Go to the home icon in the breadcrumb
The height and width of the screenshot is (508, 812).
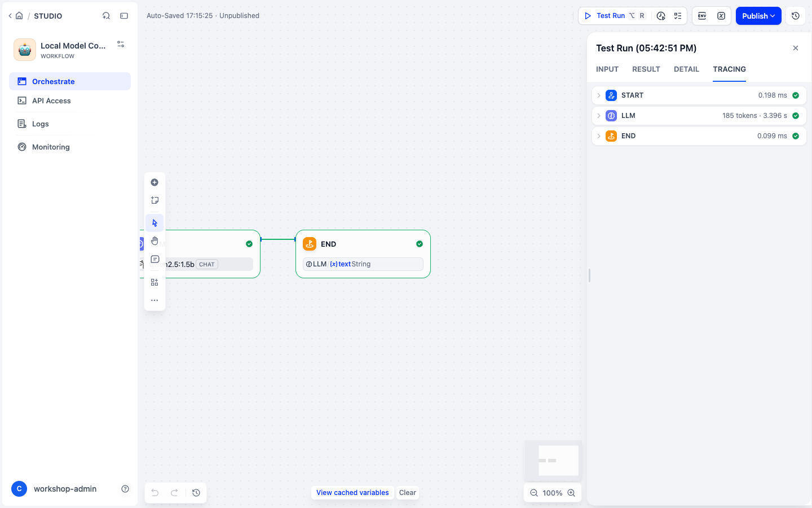click(x=19, y=16)
